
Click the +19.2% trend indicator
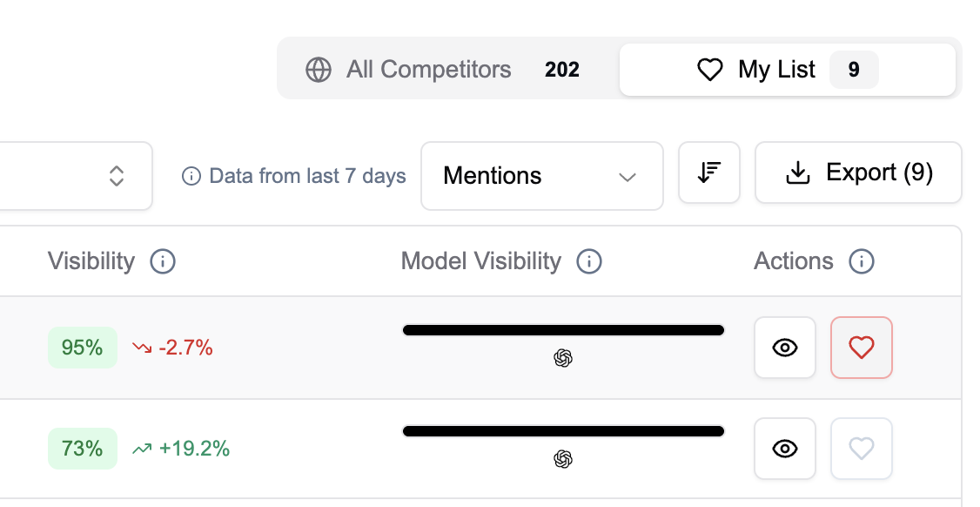[x=182, y=449]
